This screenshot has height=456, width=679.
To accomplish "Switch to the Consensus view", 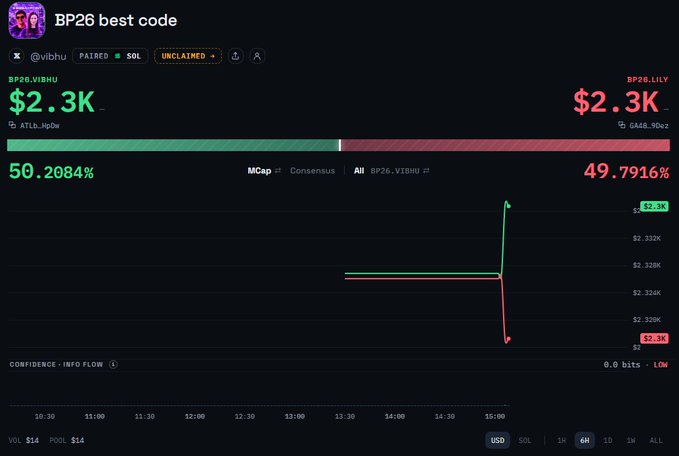I will click(312, 171).
